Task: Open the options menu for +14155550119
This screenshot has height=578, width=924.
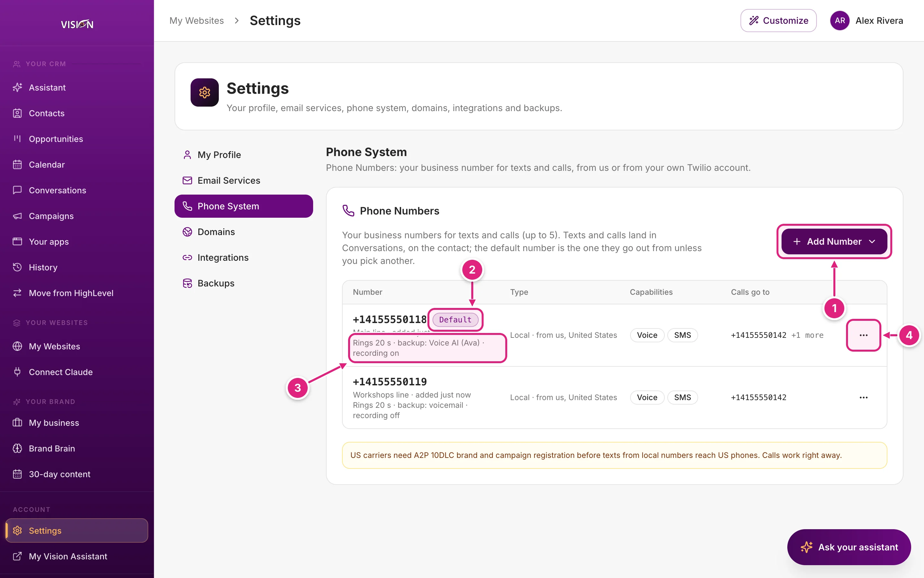Action: coord(864,398)
